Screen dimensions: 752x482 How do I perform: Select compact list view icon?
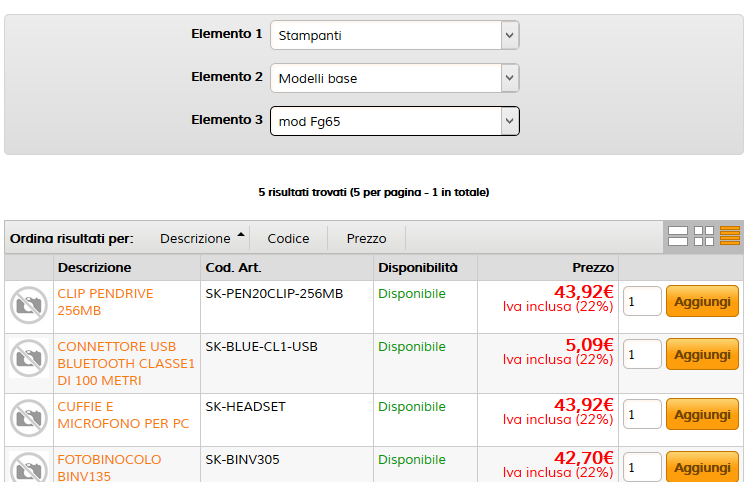(729, 236)
